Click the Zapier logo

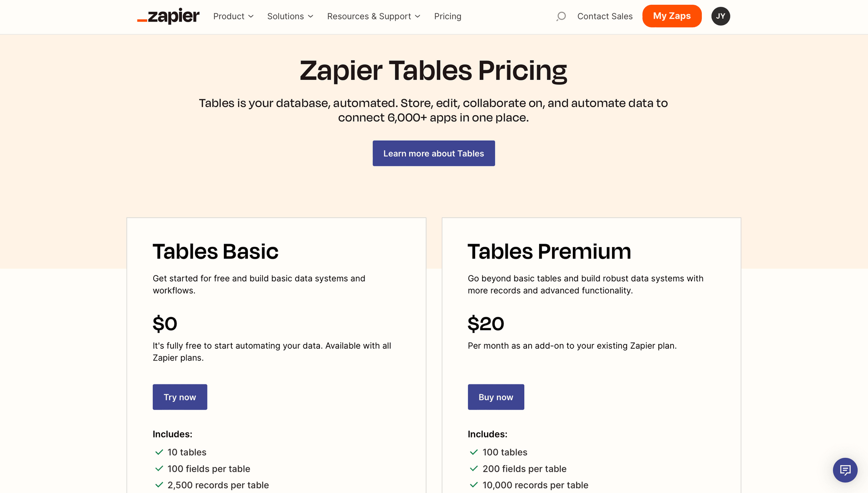point(168,16)
